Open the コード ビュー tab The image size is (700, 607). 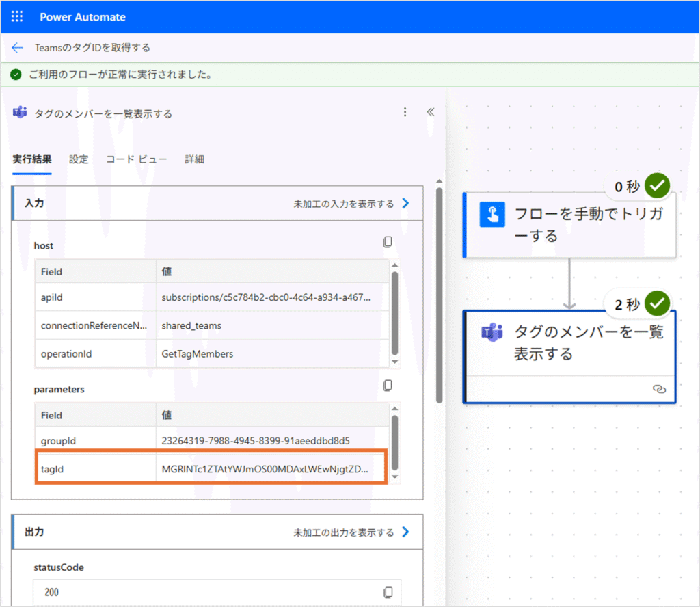137,159
